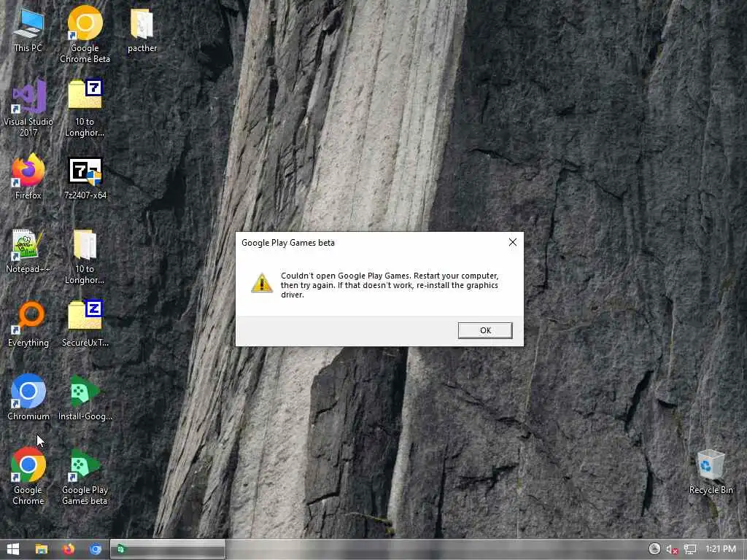The height and width of the screenshot is (560, 747).
Task: Select the 10 to Longhor… folder icon
Action: 85,256
